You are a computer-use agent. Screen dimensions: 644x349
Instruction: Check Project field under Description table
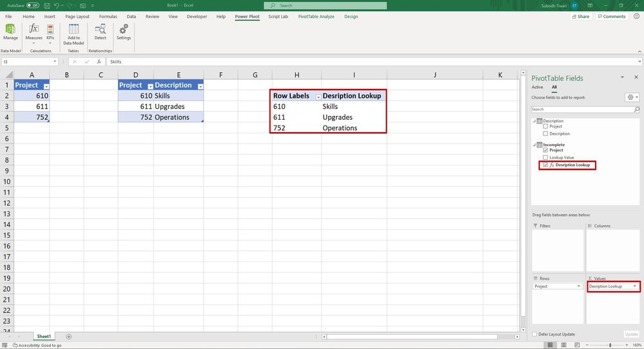coord(545,126)
